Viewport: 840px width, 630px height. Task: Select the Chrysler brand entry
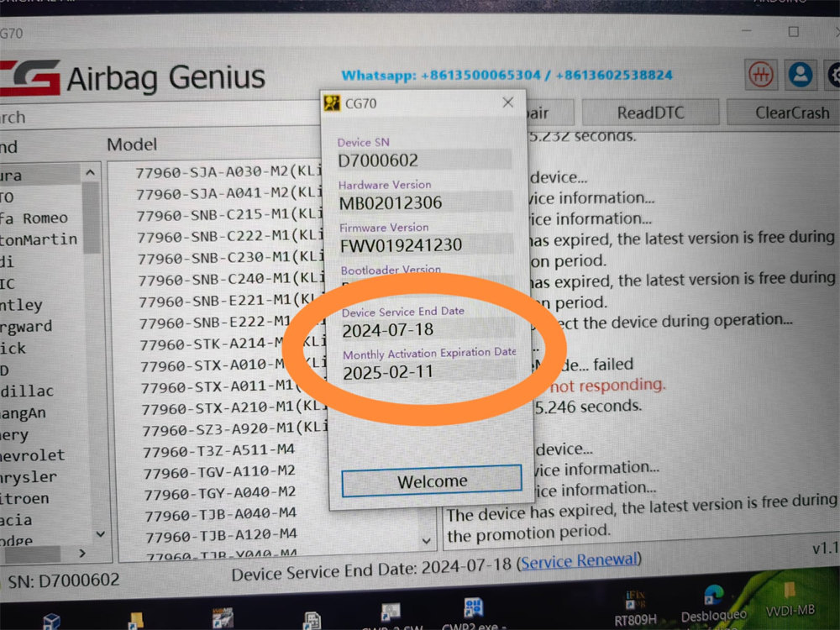tap(29, 477)
